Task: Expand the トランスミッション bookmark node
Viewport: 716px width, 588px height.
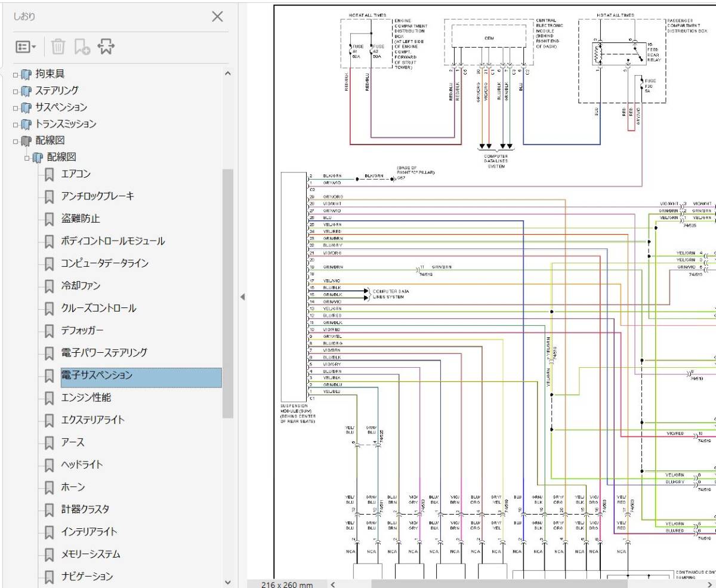Action: tap(16, 125)
